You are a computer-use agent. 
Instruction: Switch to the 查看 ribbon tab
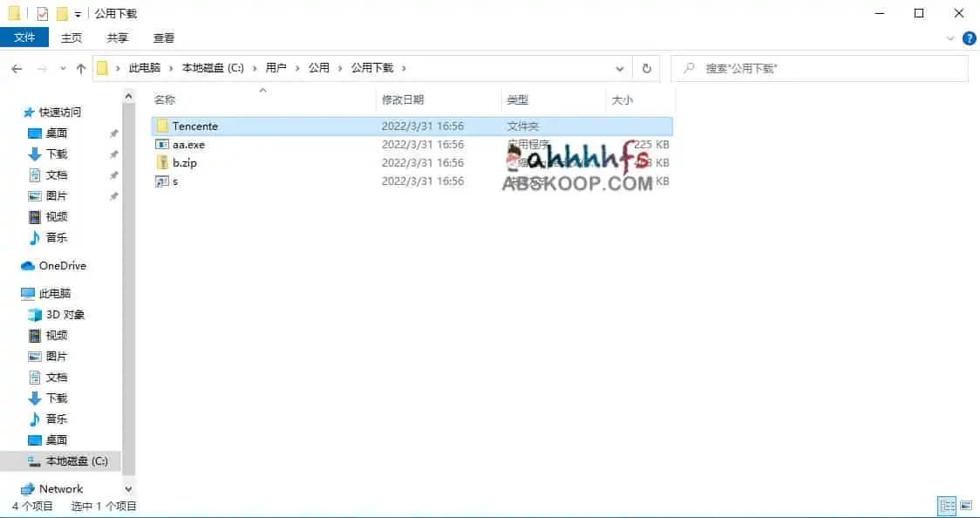(x=164, y=37)
